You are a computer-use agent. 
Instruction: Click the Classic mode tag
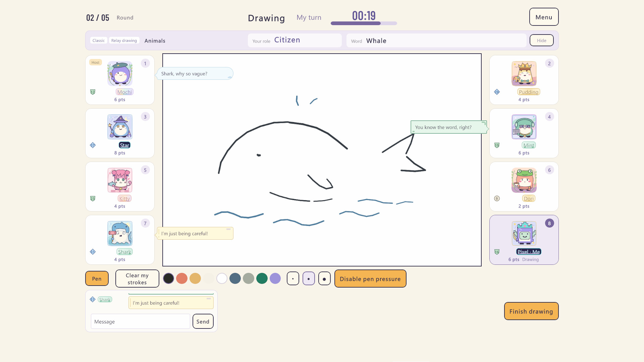(99, 41)
